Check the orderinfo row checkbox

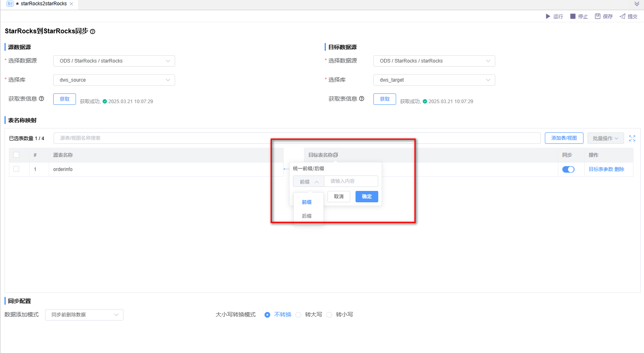pyautogui.click(x=16, y=169)
